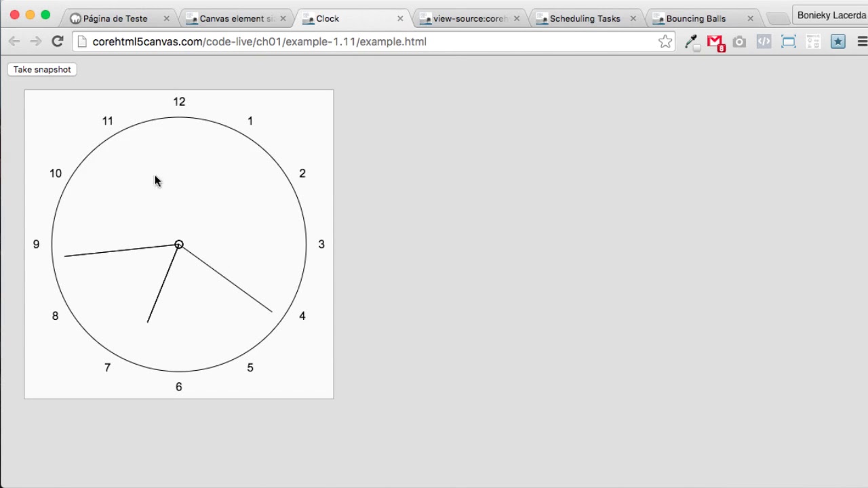This screenshot has height=488, width=868.
Task: Click the URL address bar
Action: click(373, 41)
